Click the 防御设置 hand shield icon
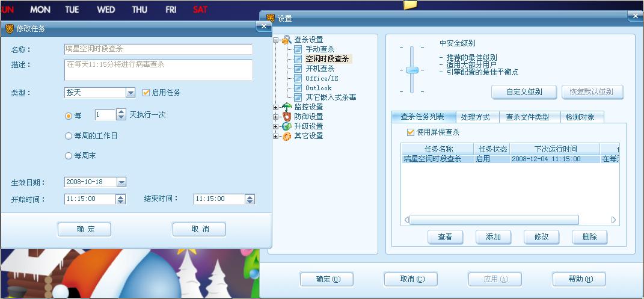The width and height of the screenshot is (644, 299). click(287, 117)
